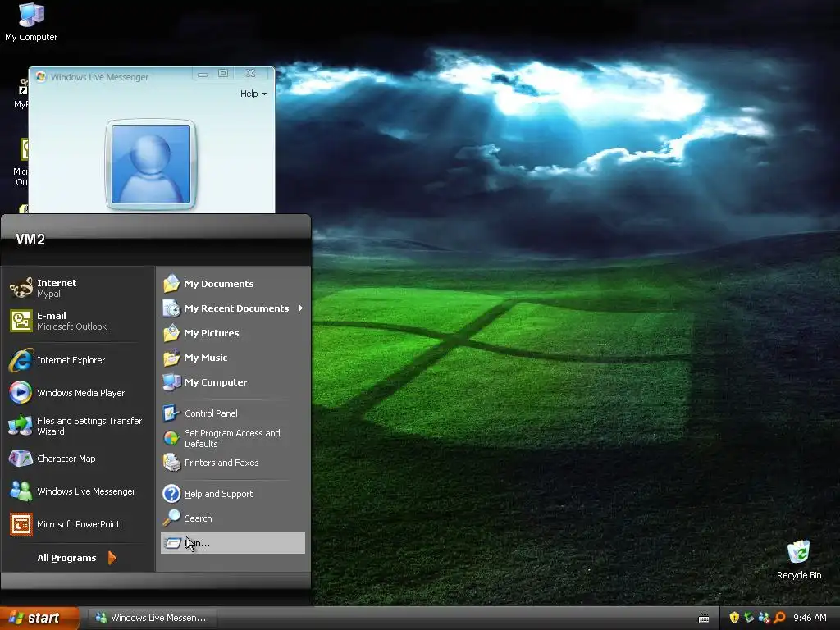Open Control Panel
This screenshot has width=840, height=630.
[x=232, y=413]
